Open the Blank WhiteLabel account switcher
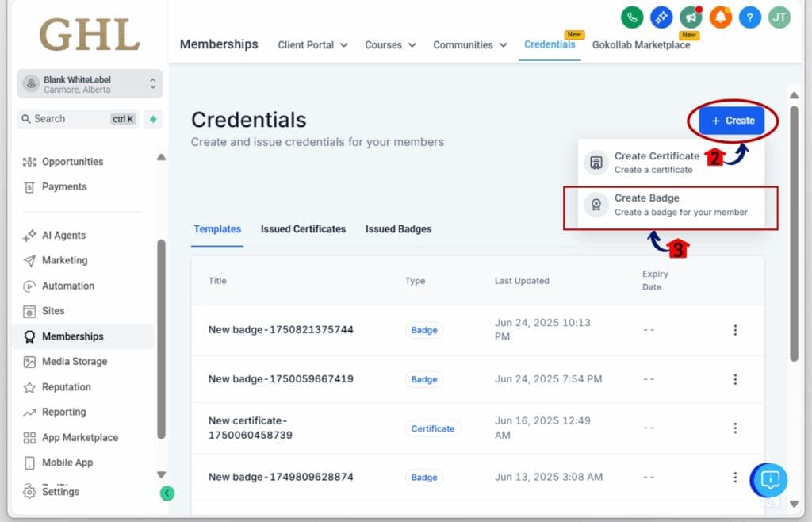The width and height of the screenshot is (812, 522). tap(90, 84)
